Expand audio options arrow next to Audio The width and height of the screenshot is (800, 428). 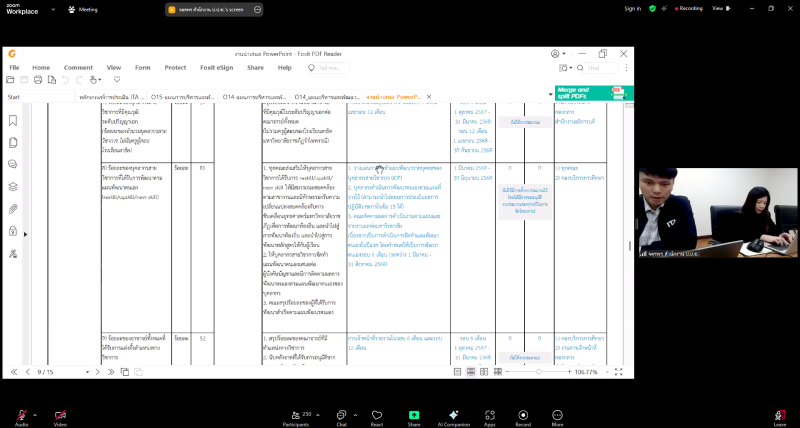[x=35, y=413]
